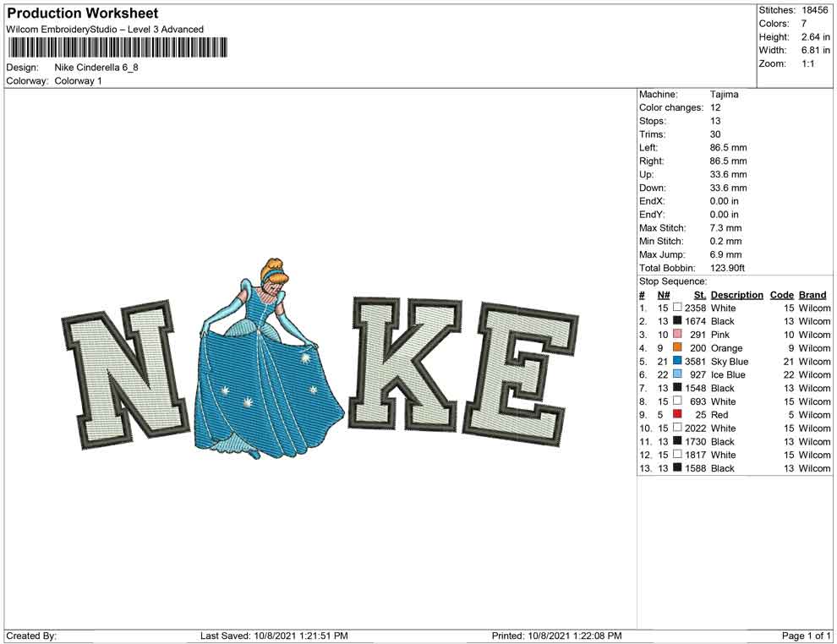Click the design barcode
The width and height of the screenshot is (837, 644).
pos(118,48)
